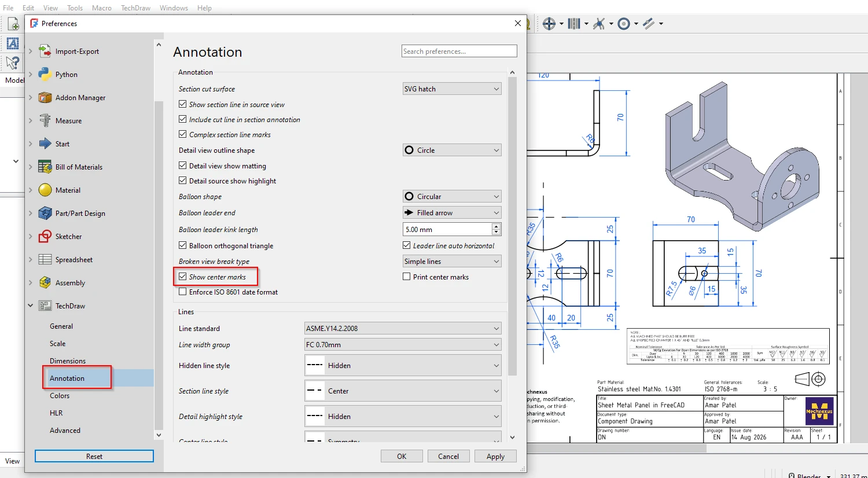Select the Import-Export preferences icon
This screenshot has width=868, height=478.
45,51
